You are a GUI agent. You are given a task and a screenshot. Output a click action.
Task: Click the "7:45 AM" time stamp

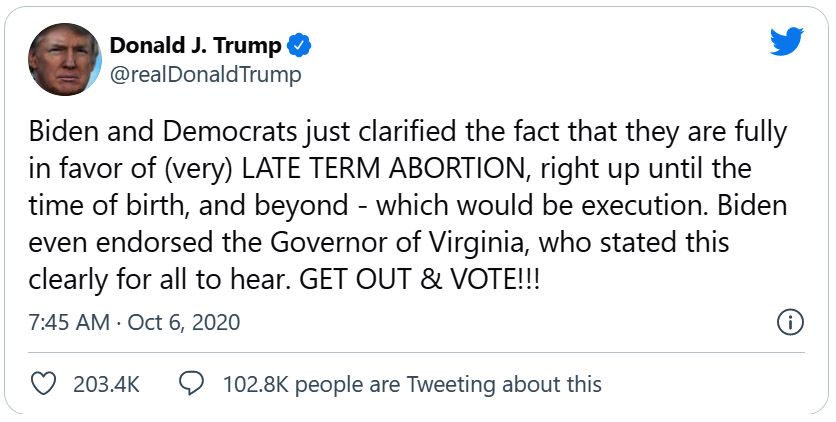tap(66, 323)
